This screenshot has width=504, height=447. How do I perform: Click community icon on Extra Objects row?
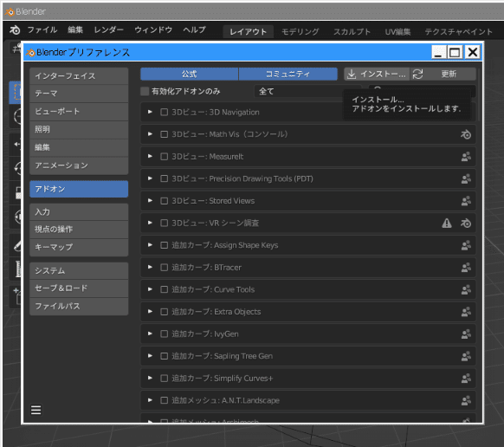point(466,312)
